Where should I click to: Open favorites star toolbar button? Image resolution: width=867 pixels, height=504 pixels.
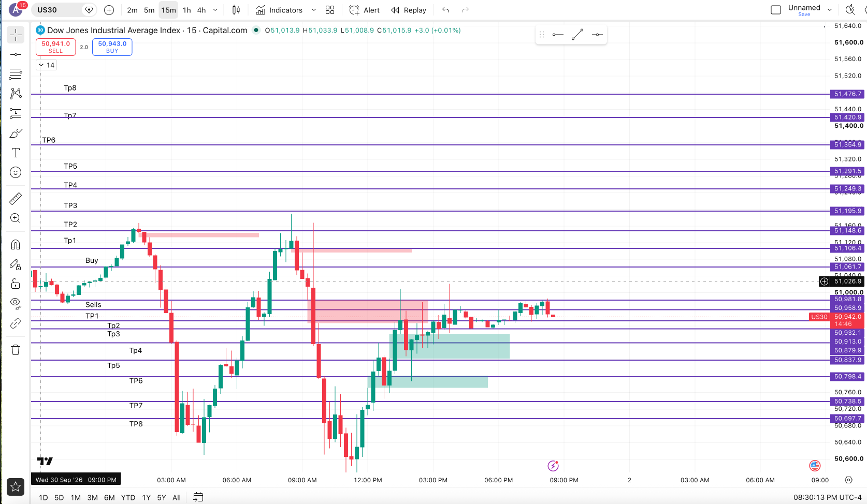(x=16, y=486)
